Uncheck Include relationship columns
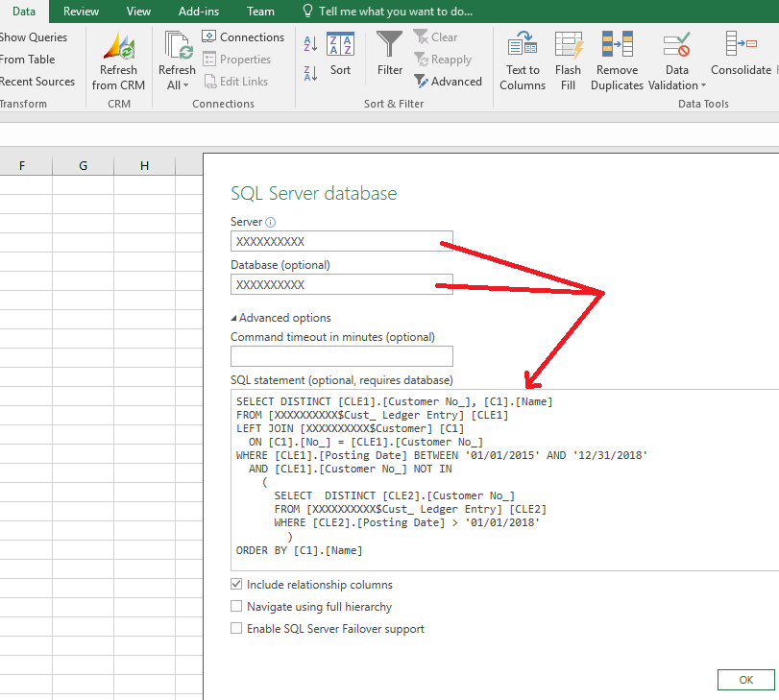The width and height of the screenshot is (779, 700). [x=236, y=584]
